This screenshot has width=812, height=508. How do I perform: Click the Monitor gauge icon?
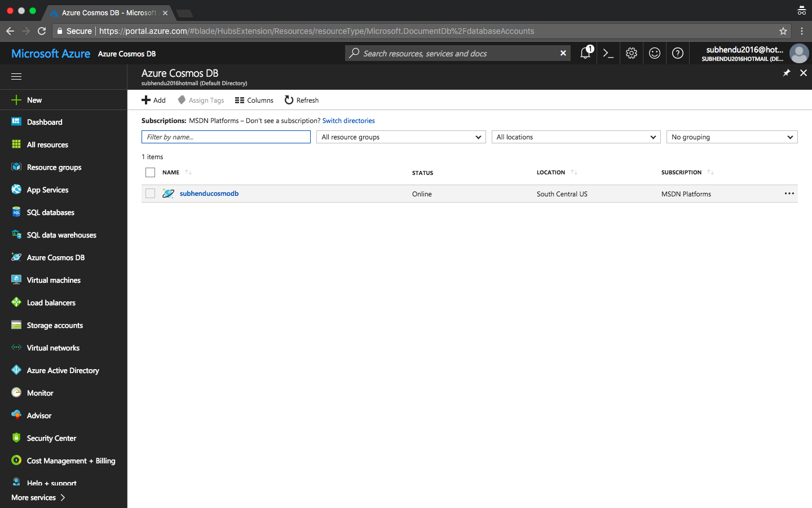pyautogui.click(x=16, y=393)
